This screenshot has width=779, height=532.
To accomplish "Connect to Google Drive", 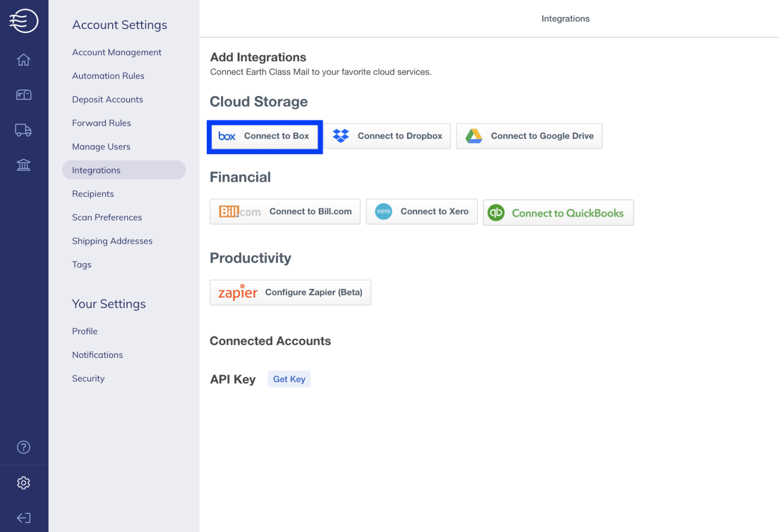I will 529,136.
